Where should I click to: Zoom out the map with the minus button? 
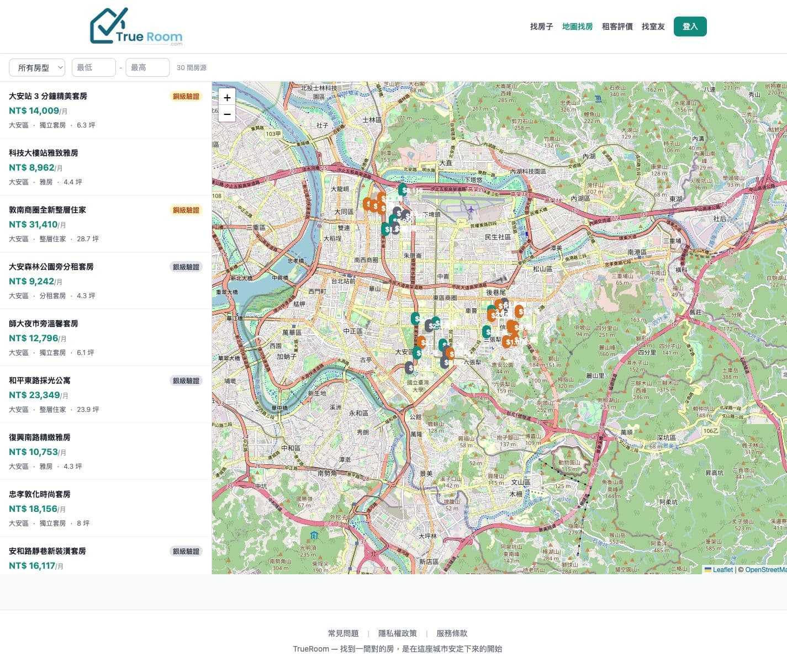[227, 114]
